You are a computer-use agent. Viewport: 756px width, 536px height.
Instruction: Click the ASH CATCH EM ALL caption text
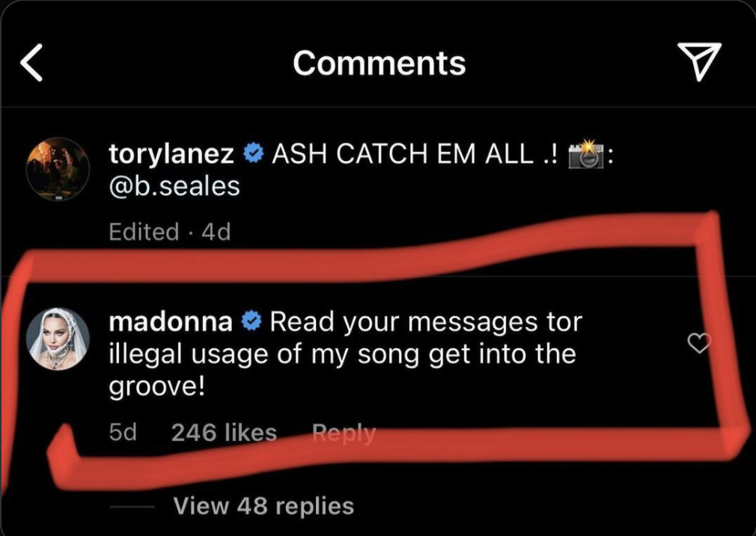point(415,154)
